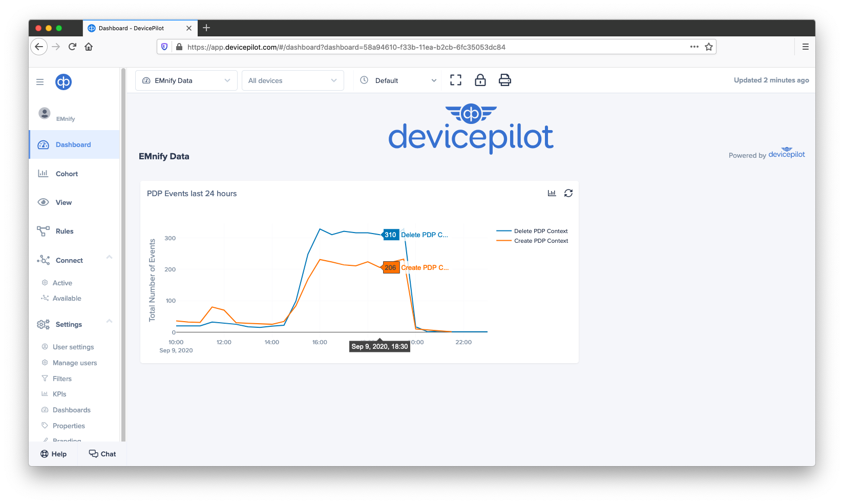This screenshot has height=504, width=844.
Task: Reload the page with the refresh icon
Action: point(72,47)
